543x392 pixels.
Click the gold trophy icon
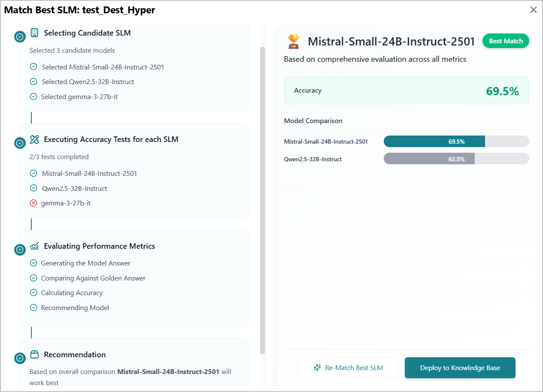(x=294, y=42)
